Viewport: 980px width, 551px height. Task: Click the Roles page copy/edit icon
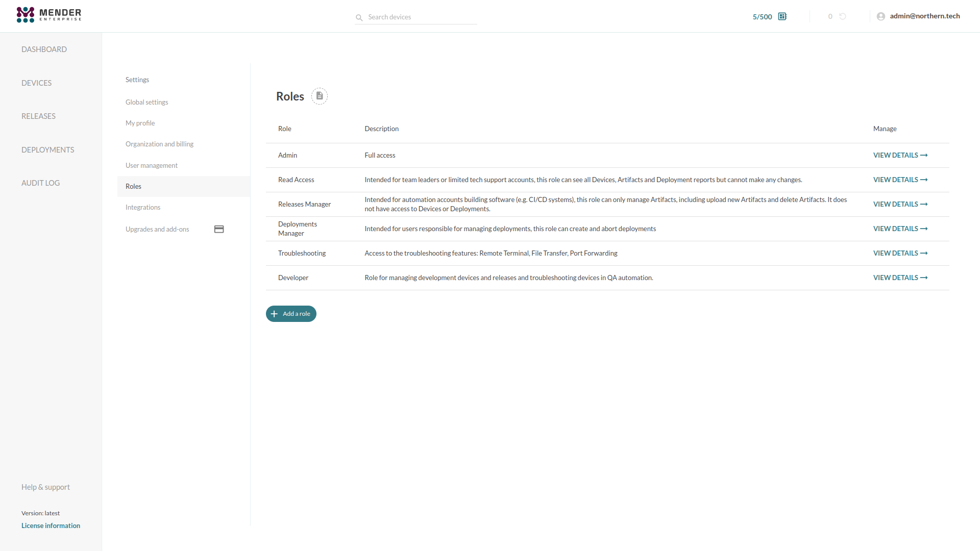click(319, 95)
